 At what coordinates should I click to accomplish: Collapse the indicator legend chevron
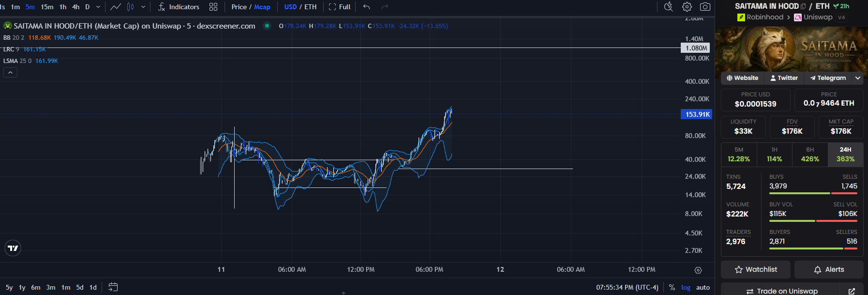pos(10,73)
